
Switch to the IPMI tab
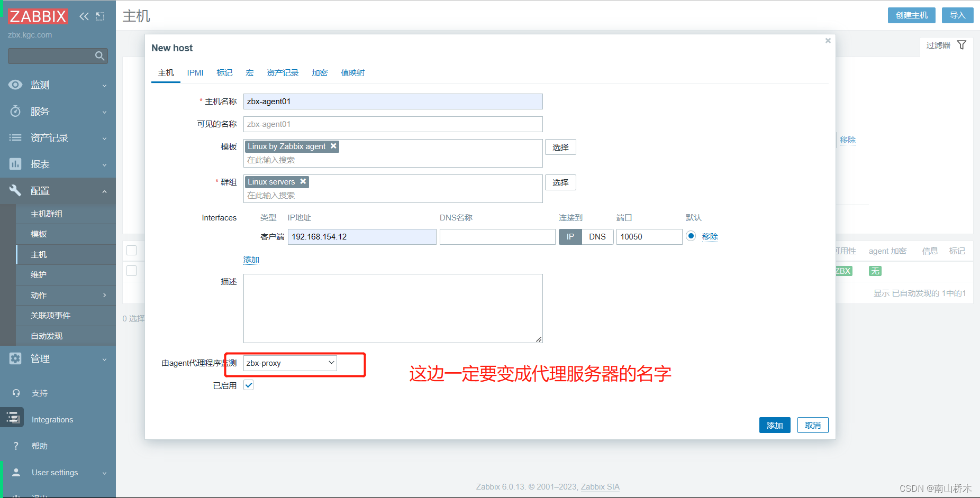pos(195,73)
